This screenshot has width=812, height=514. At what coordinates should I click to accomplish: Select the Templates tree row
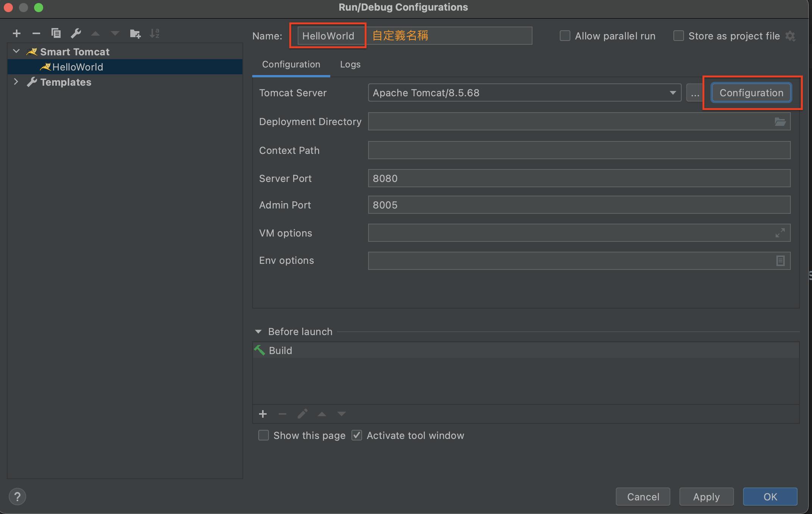pyautogui.click(x=125, y=82)
